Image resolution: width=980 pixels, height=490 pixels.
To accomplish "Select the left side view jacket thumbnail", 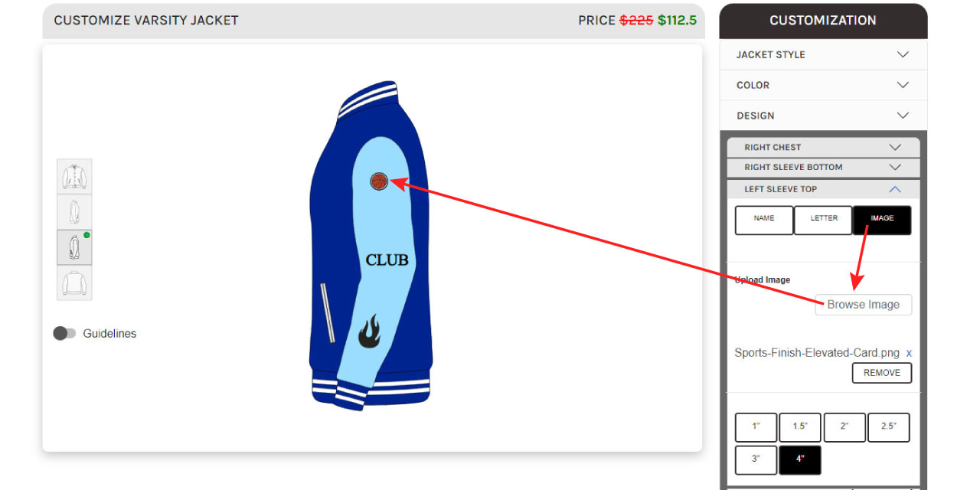I will pos(74,247).
